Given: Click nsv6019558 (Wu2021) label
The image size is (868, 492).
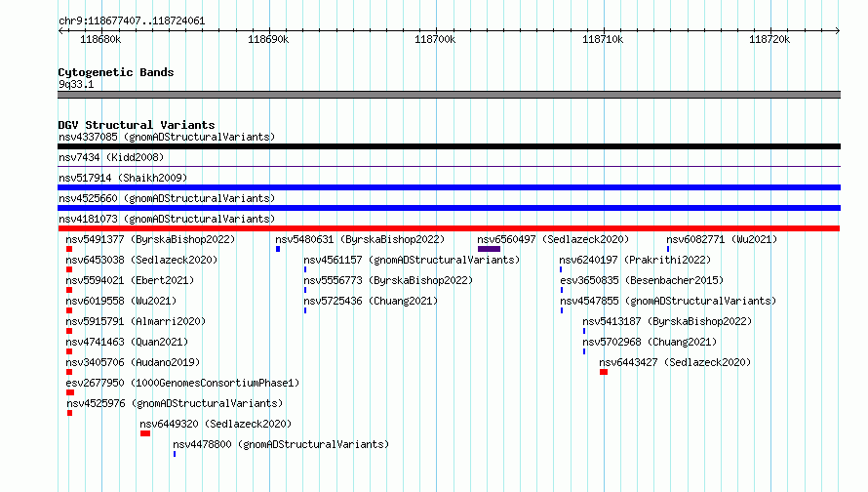Looking at the screenshot, I should 121,301.
